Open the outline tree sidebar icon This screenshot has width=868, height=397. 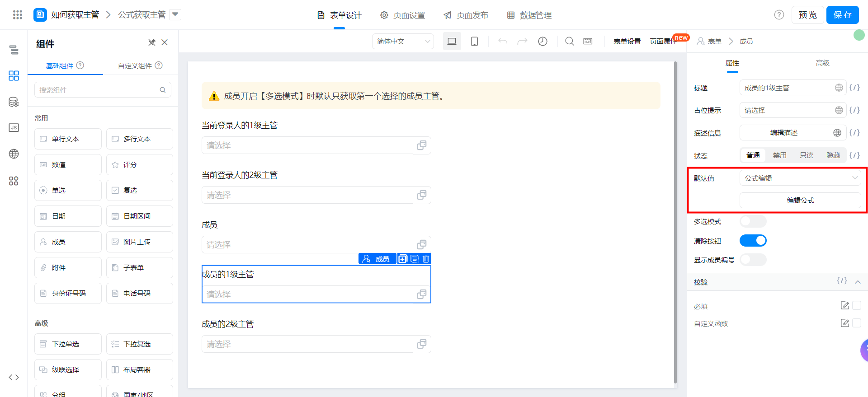(14, 50)
